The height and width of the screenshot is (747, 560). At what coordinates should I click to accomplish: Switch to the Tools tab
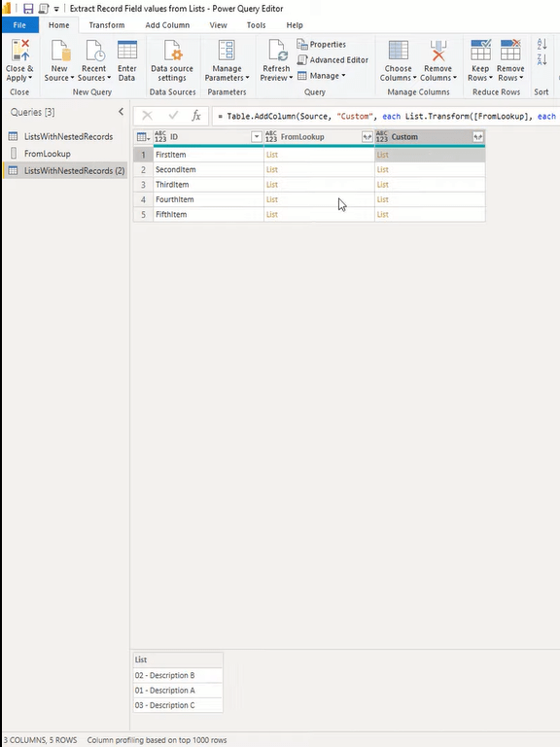coord(257,25)
